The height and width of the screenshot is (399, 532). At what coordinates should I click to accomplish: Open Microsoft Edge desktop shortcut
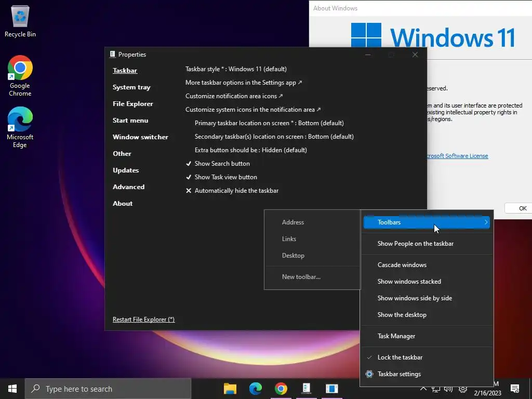coord(20,127)
